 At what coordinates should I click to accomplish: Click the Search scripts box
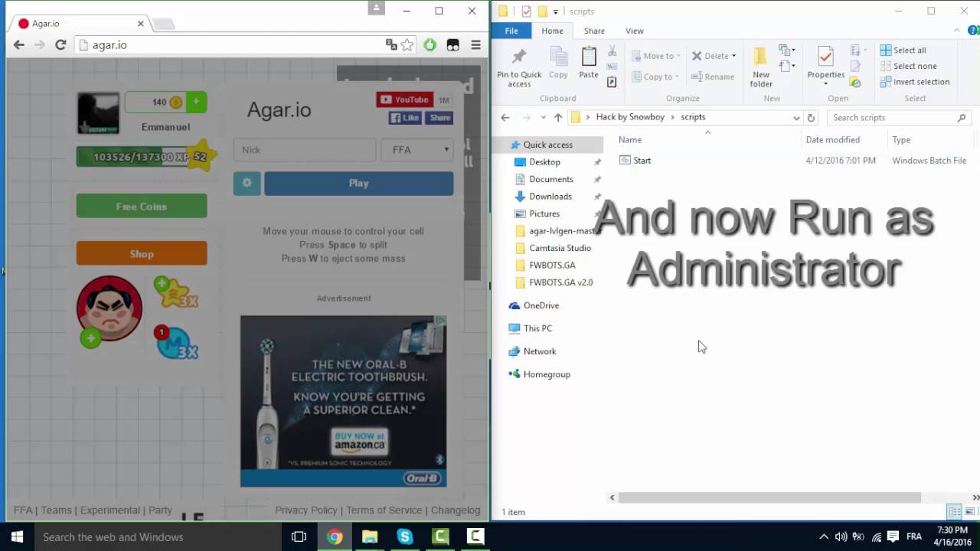(x=900, y=118)
